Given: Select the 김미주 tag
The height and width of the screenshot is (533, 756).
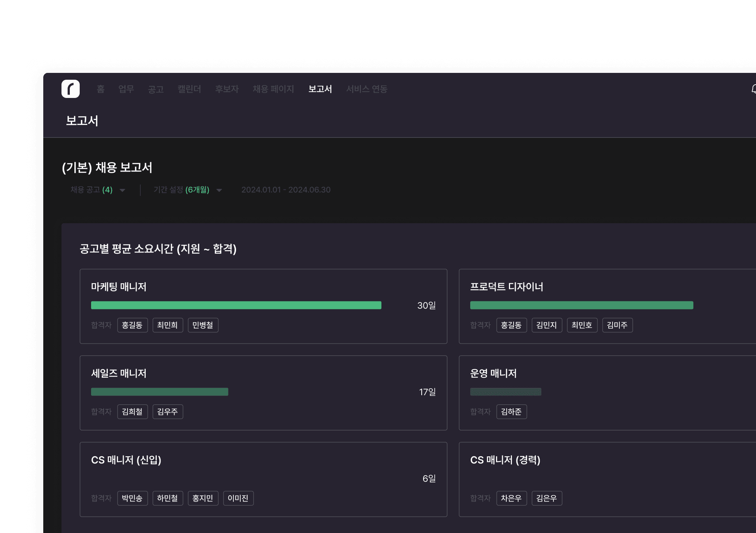Looking at the screenshot, I should [617, 325].
